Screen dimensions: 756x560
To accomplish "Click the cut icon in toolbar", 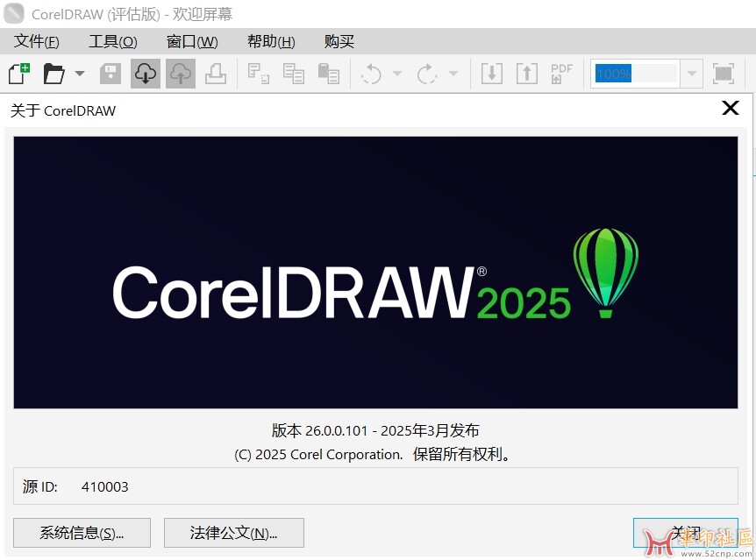I will click(259, 74).
